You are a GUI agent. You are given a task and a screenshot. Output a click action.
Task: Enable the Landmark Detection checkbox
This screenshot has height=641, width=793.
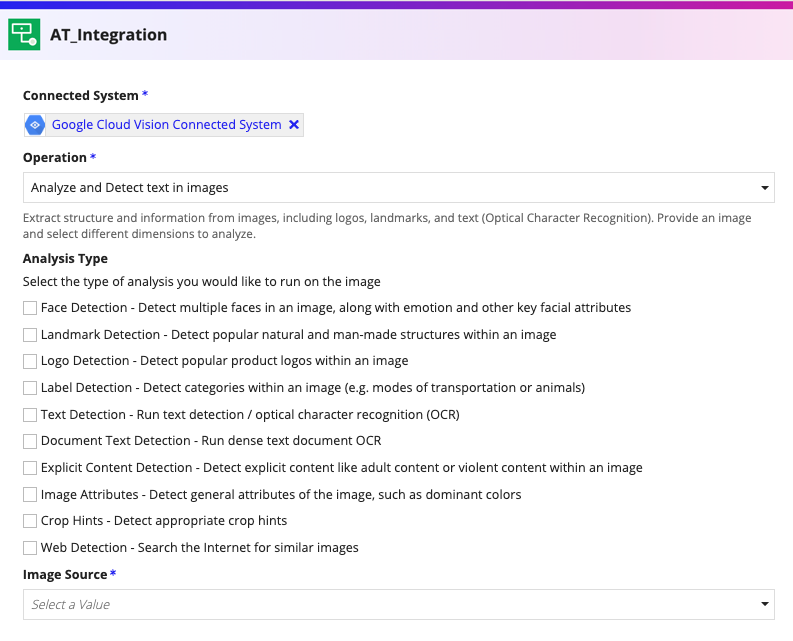point(30,335)
